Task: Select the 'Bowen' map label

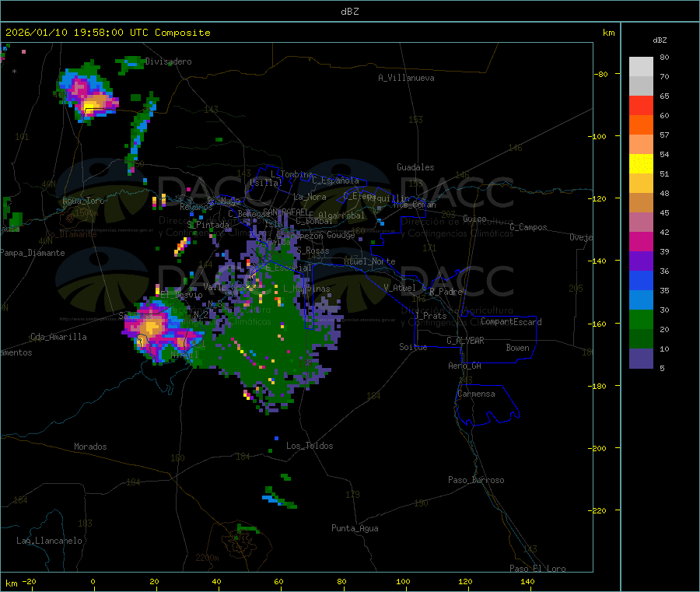Action: (518, 348)
